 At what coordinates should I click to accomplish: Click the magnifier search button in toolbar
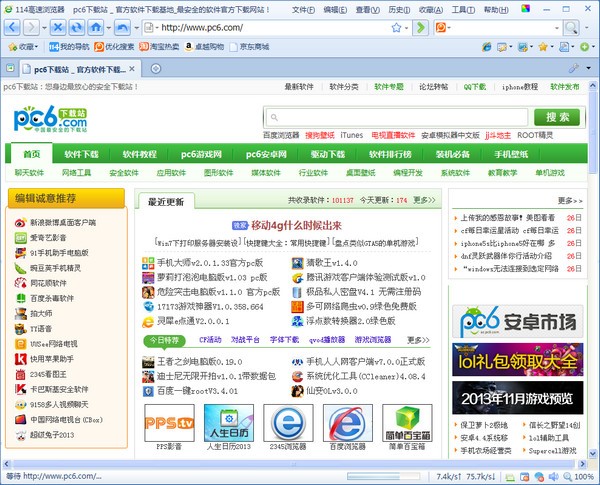[x=572, y=28]
